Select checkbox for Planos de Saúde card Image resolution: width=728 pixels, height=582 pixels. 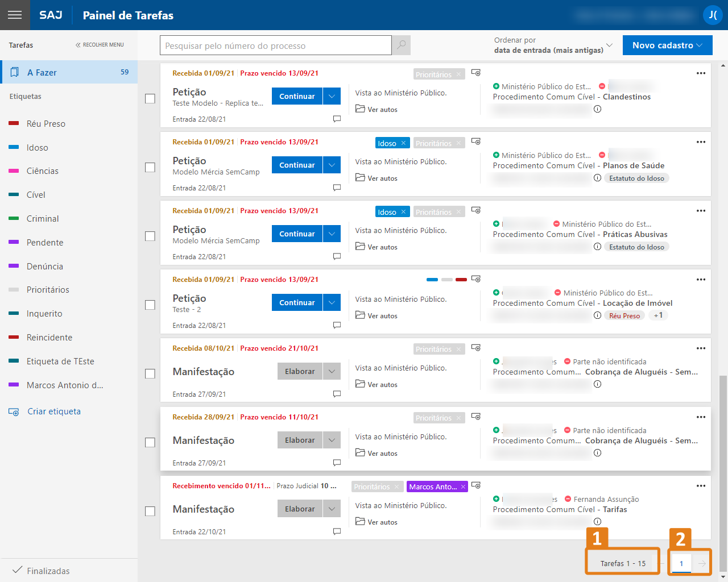click(150, 168)
